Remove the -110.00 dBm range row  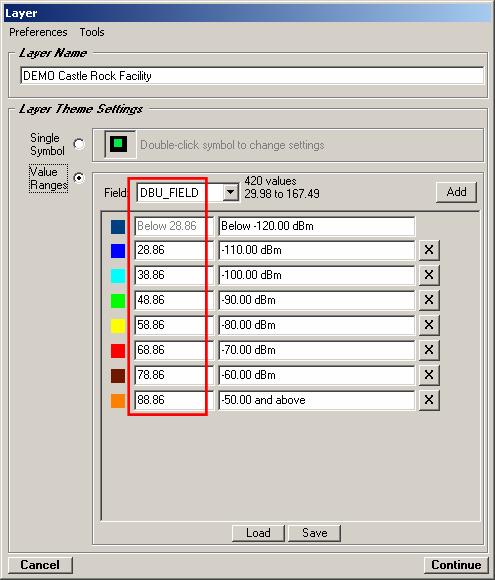click(429, 250)
